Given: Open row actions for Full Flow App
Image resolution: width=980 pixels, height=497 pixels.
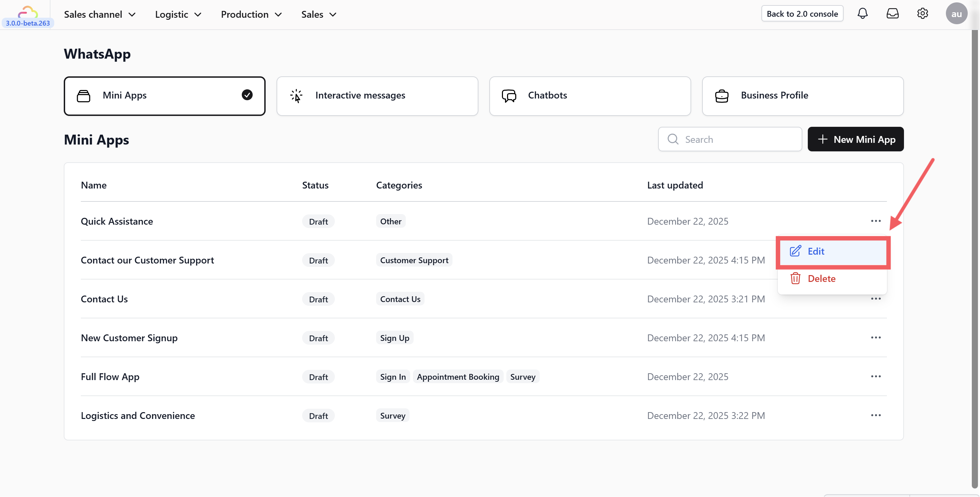Looking at the screenshot, I should [875, 376].
